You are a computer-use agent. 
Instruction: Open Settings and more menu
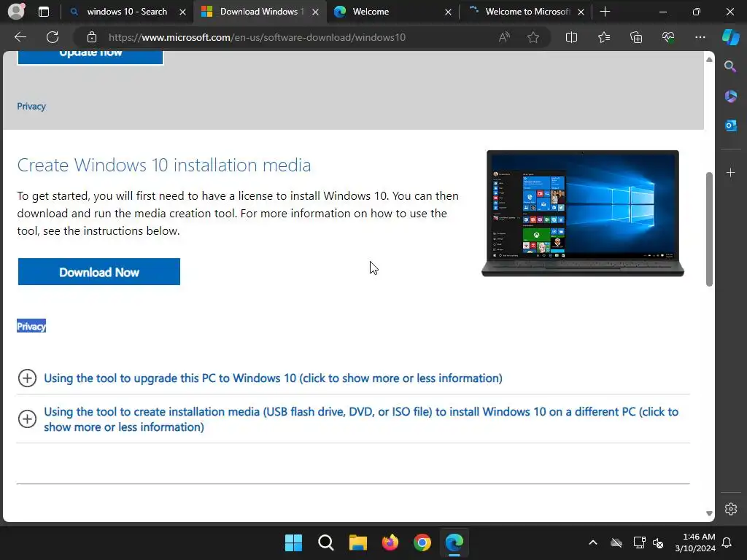click(x=700, y=37)
